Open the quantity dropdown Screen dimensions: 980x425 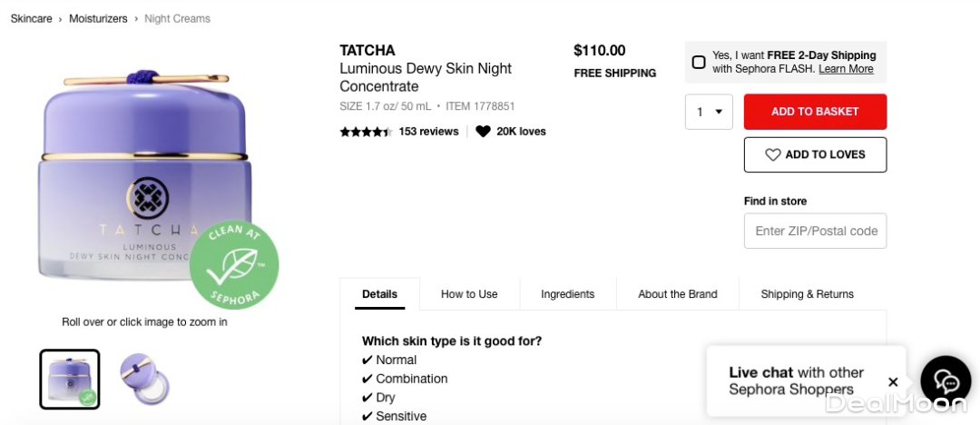click(x=709, y=112)
